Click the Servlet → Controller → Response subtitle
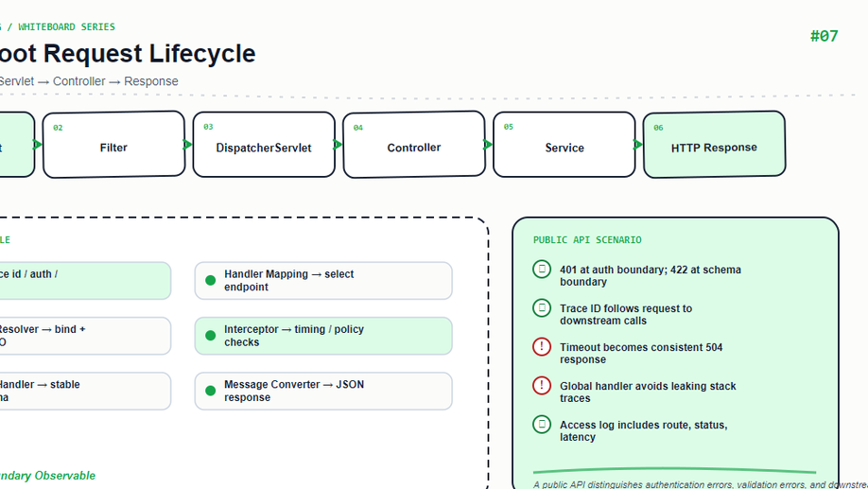Screen dimensions: 868x489 point(89,81)
